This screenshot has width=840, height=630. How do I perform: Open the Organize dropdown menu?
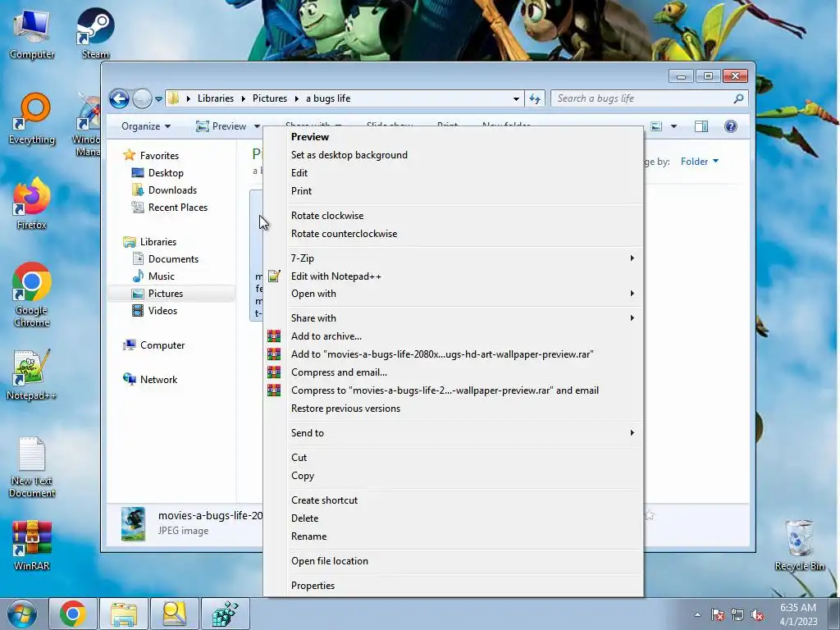pyautogui.click(x=146, y=126)
